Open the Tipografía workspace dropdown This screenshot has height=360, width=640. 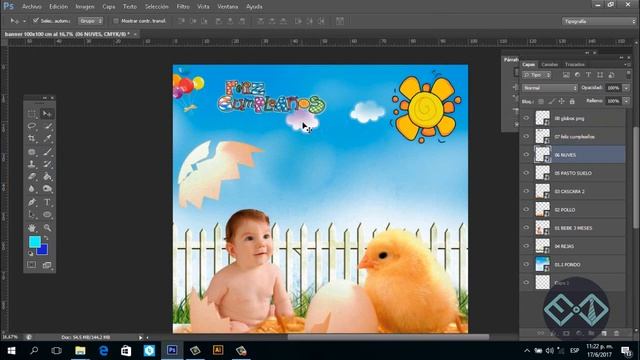598,21
